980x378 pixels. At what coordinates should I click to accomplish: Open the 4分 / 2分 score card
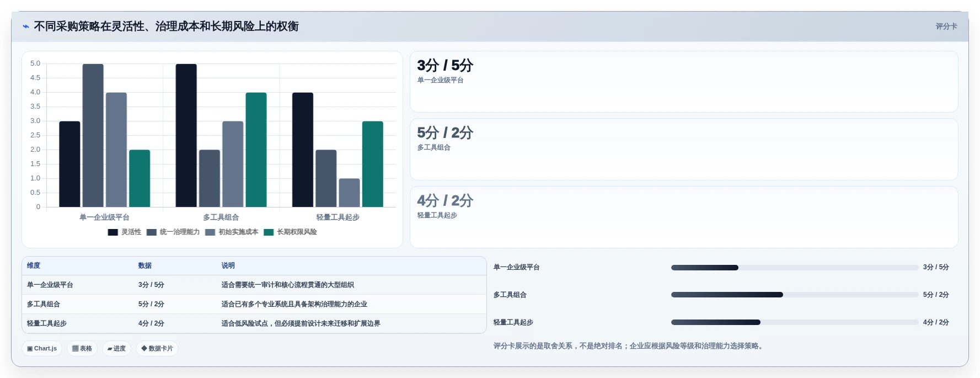(x=684, y=217)
